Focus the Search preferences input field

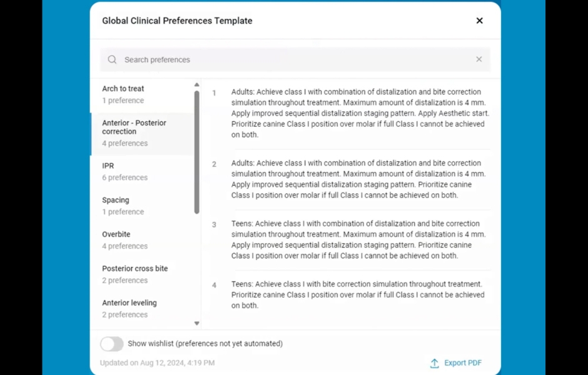pos(294,60)
